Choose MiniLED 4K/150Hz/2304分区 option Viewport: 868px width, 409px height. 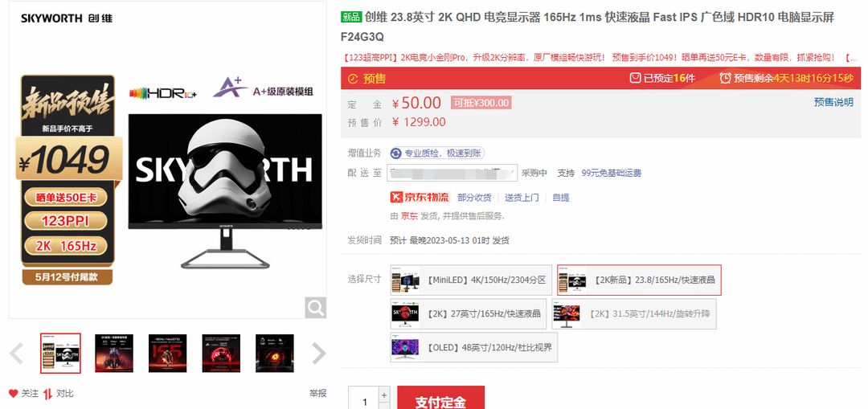pyautogui.click(x=471, y=280)
